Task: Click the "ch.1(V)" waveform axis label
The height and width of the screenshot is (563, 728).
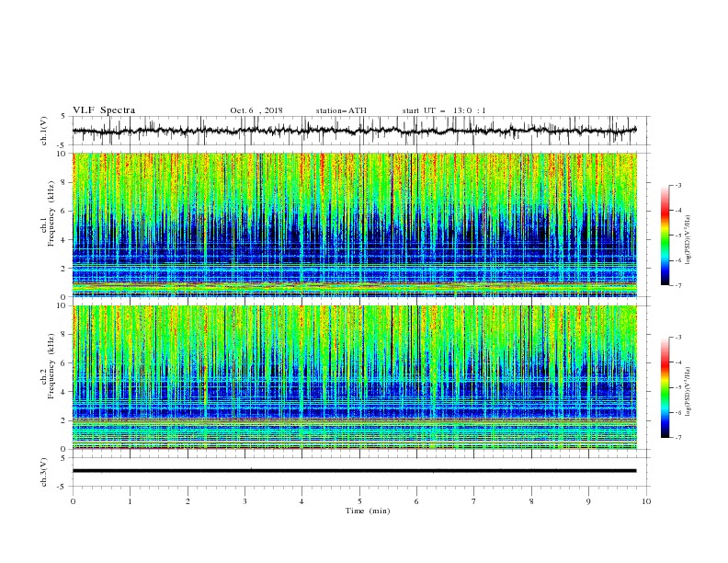Action: (44, 131)
